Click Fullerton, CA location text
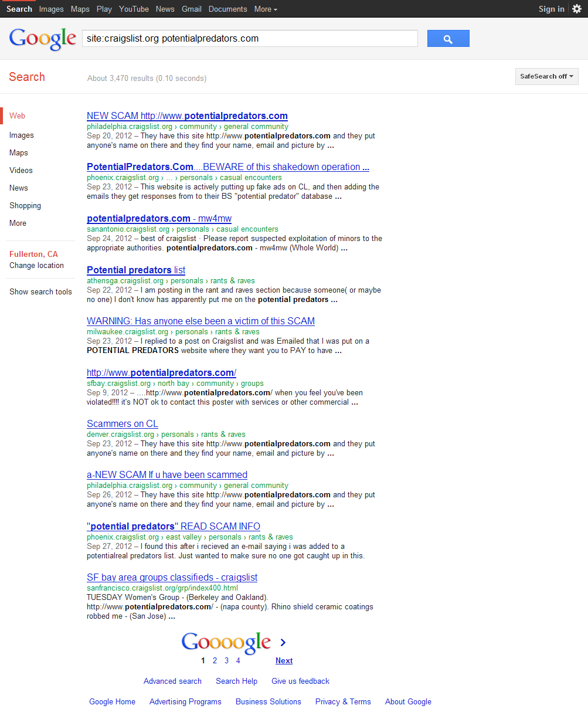This screenshot has height=719, width=588. [33, 254]
